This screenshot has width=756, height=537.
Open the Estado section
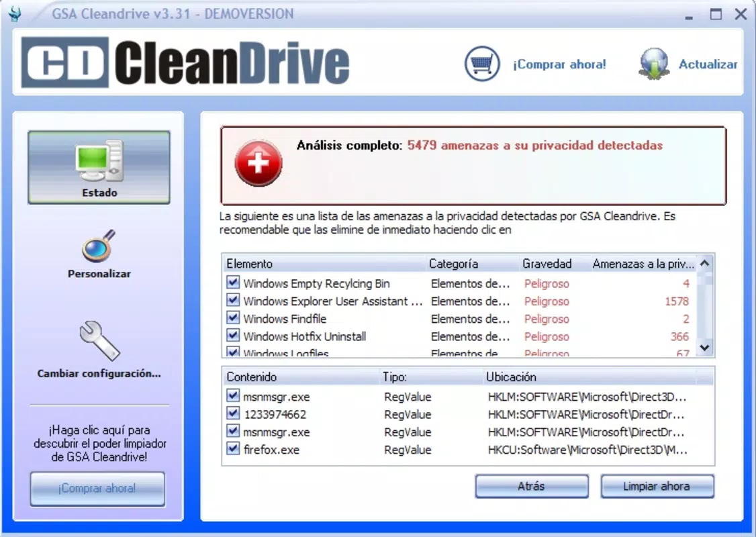[99, 167]
